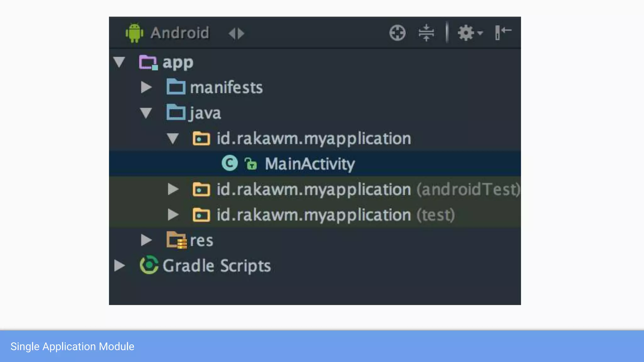The image size is (644, 362).
Task: Click the (test) package folder icon
Action: click(x=201, y=215)
